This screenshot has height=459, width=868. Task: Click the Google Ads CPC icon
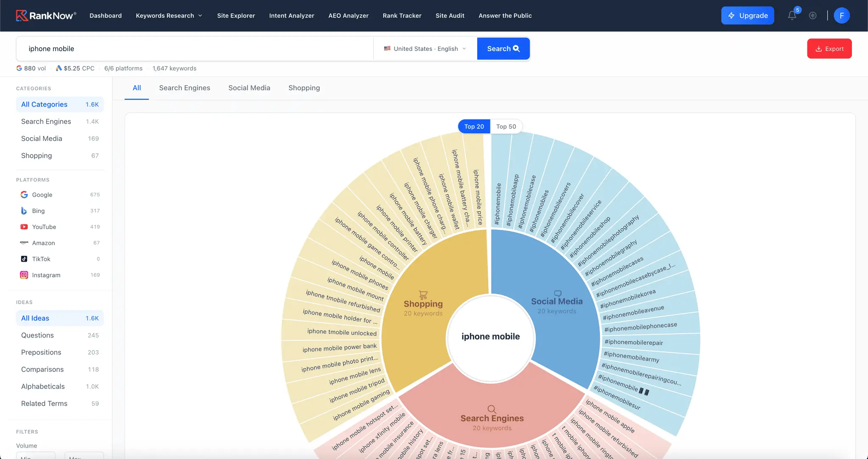(x=59, y=68)
